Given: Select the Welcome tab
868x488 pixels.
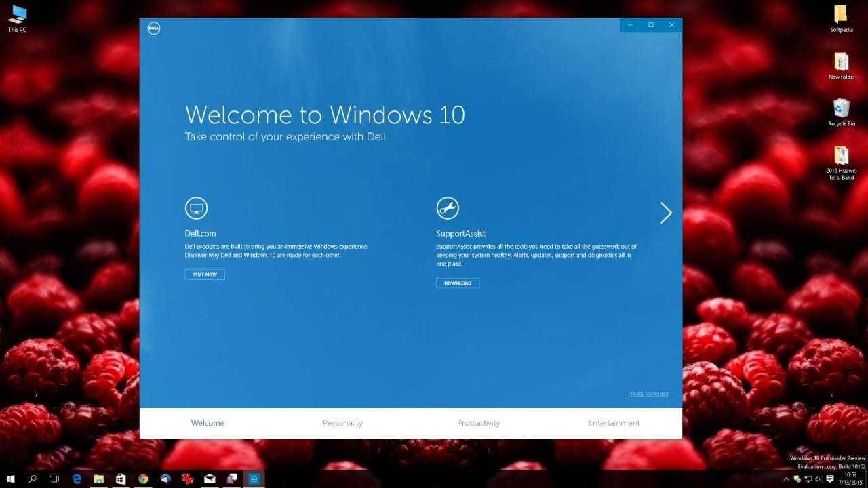Looking at the screenshot, I should (208, 423).
